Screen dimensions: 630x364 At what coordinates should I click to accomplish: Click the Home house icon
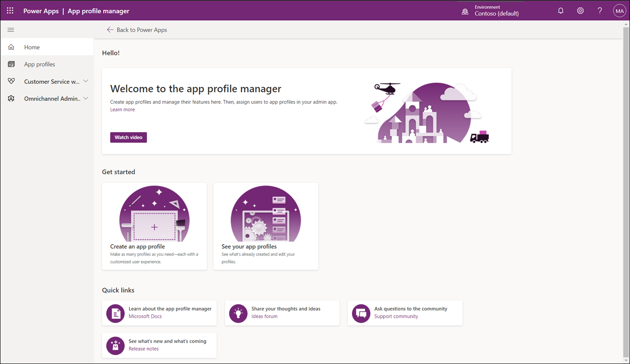click(x=11, y=47)
